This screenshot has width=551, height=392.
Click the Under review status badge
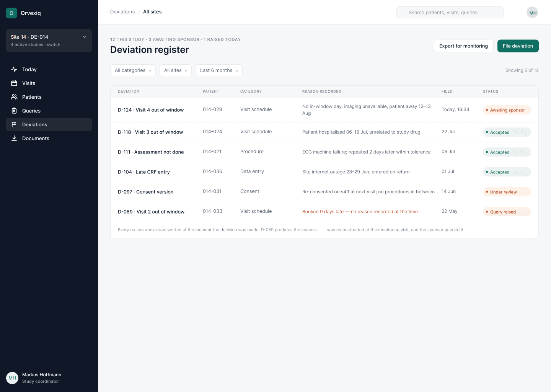(507, 192)
